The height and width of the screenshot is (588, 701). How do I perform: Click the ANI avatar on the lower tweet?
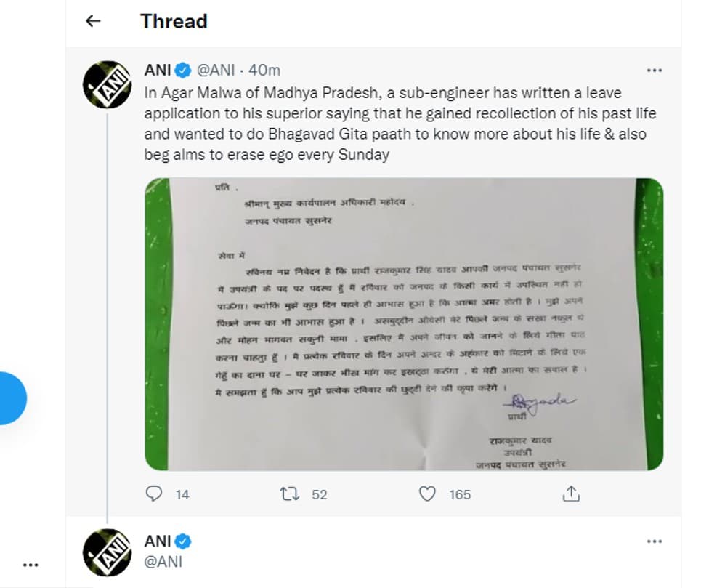[108, 553]
